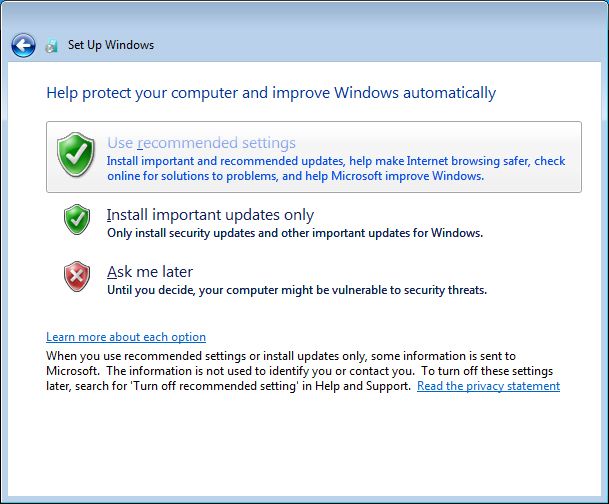The height and width of the screenshot is (504, 609).
Task: Click 'Until you decide' warning description
Action: pos(297,290)
